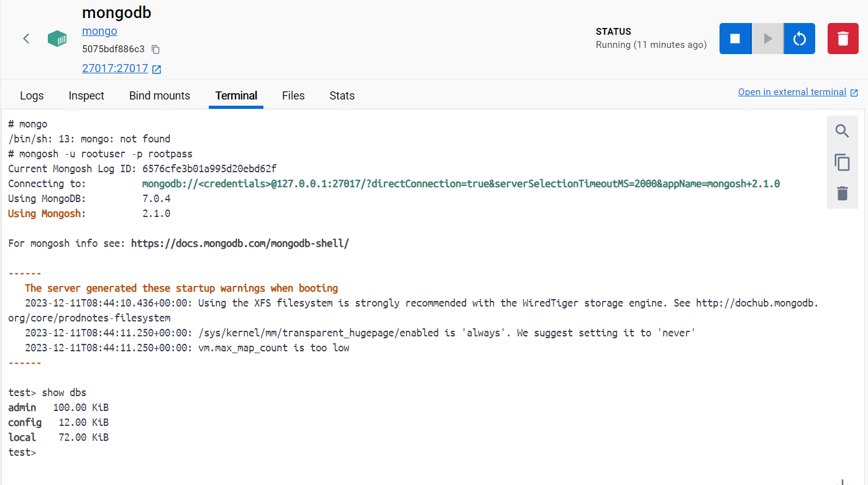Click container ID text 5075bdf886c3
The width and height of the screenshot is (868, 485).
[113, 49]
